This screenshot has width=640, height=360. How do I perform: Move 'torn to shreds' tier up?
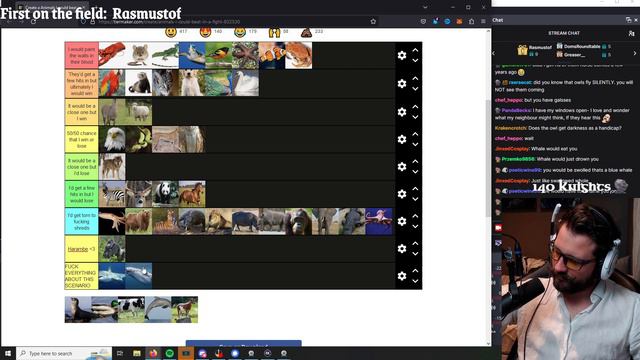coord(415,216)
